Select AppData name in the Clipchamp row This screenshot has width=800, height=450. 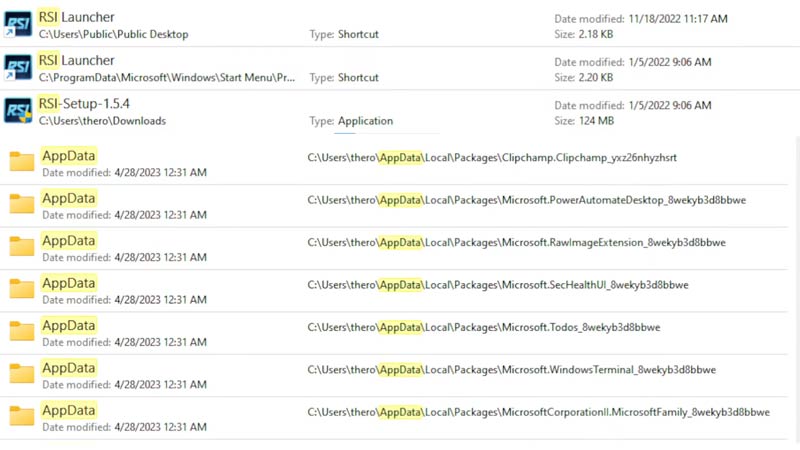[x=69, y=156]
